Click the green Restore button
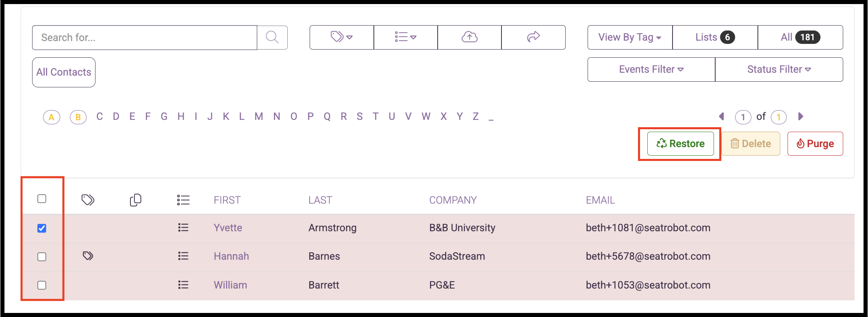The height and width of the screenshot is (317, 868). (681, 143)
